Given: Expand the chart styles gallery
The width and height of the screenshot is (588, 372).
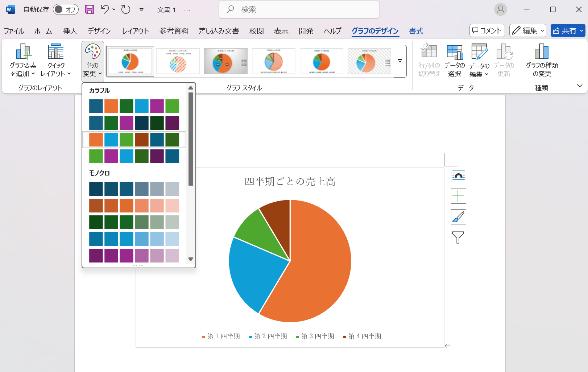Looking at the screenshot, I should (x=400, y=61).
